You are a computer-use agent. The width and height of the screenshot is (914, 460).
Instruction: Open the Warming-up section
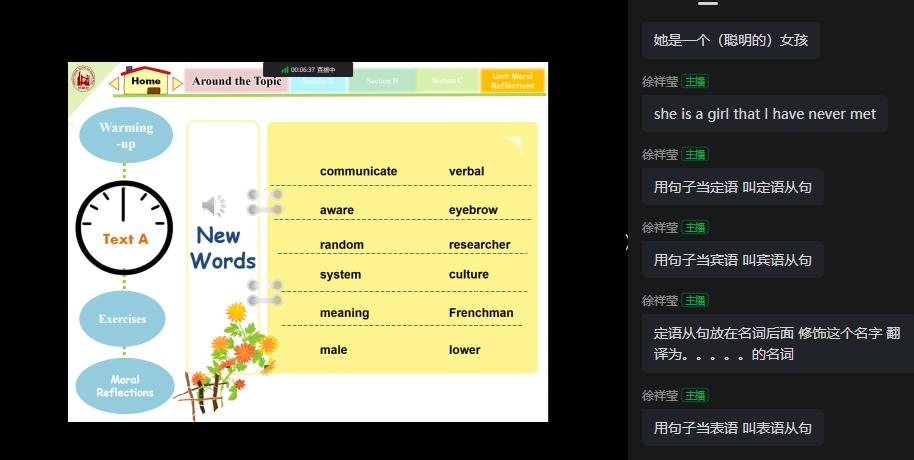click(x=126, y=136)
